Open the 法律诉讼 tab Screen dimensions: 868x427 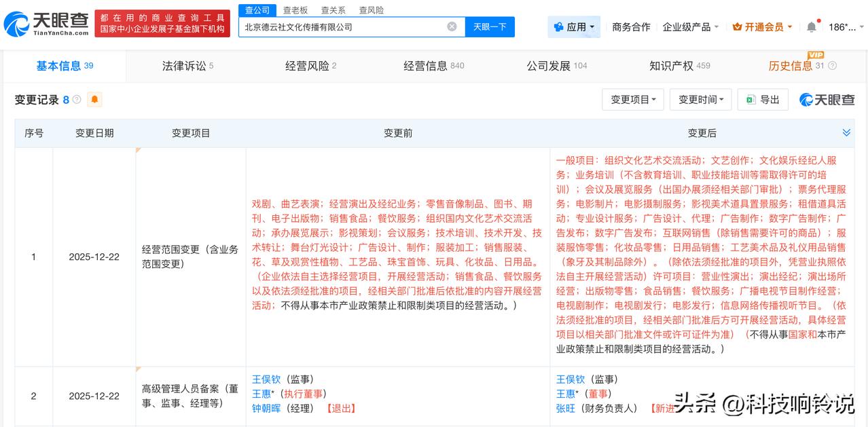[x=186, y=66]
